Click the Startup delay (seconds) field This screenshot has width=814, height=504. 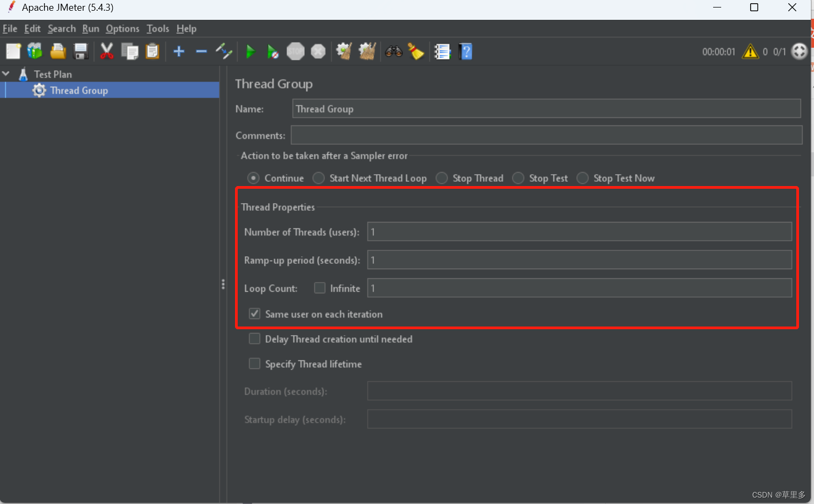coord(580,419)
